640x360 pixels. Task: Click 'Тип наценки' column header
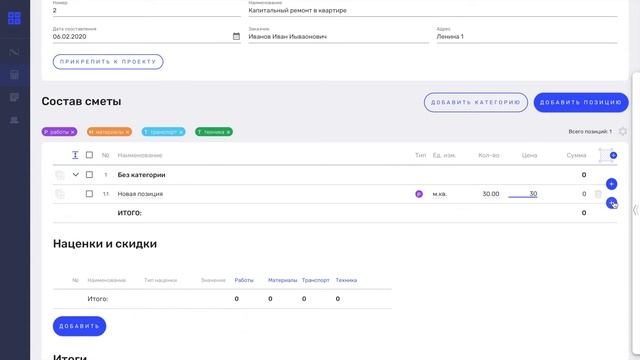pos(160,280)
